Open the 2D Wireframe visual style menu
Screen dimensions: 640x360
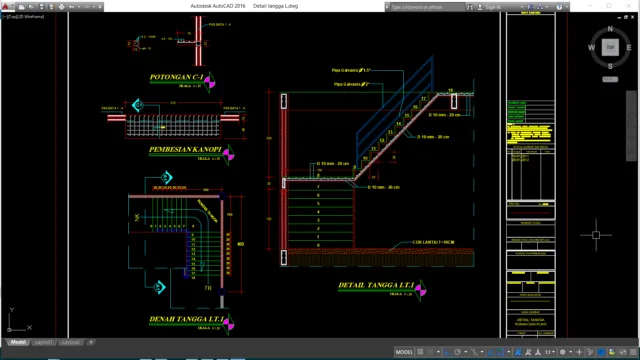(30, 17)
